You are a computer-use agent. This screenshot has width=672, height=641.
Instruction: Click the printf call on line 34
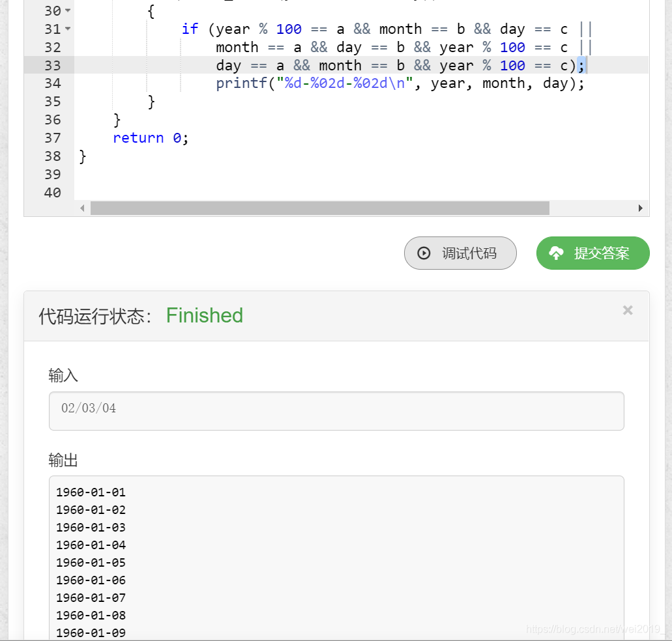(x=241, y=83)
